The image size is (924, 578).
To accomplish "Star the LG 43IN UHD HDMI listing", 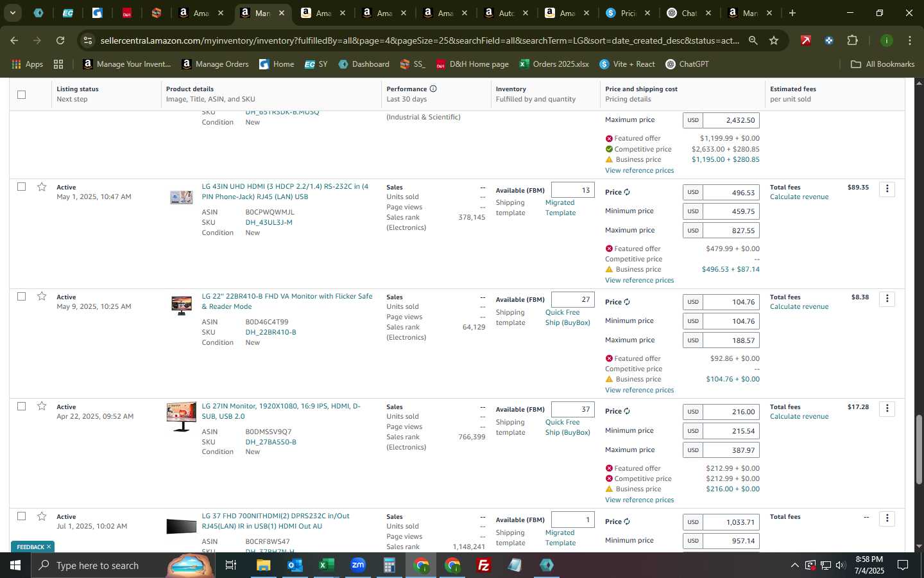I will click(x=42, y=187).
